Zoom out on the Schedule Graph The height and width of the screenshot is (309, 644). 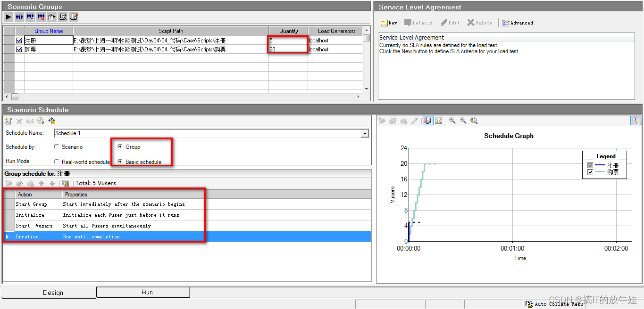click(463, 121)
